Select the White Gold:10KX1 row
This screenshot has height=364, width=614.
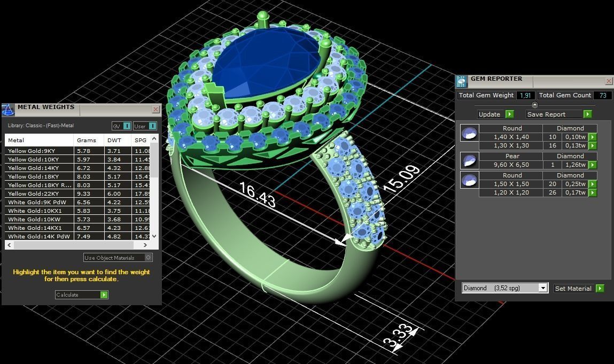tap(77, 211)
